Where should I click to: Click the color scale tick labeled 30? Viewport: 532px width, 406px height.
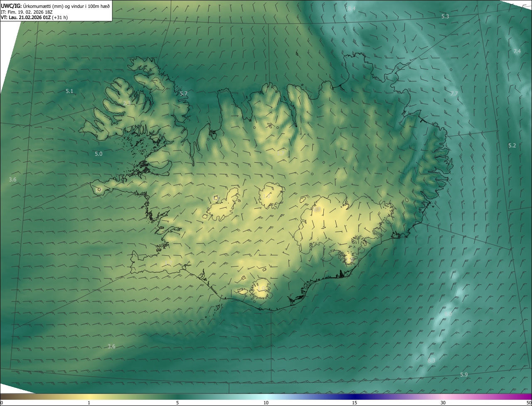tap(443, 403)
